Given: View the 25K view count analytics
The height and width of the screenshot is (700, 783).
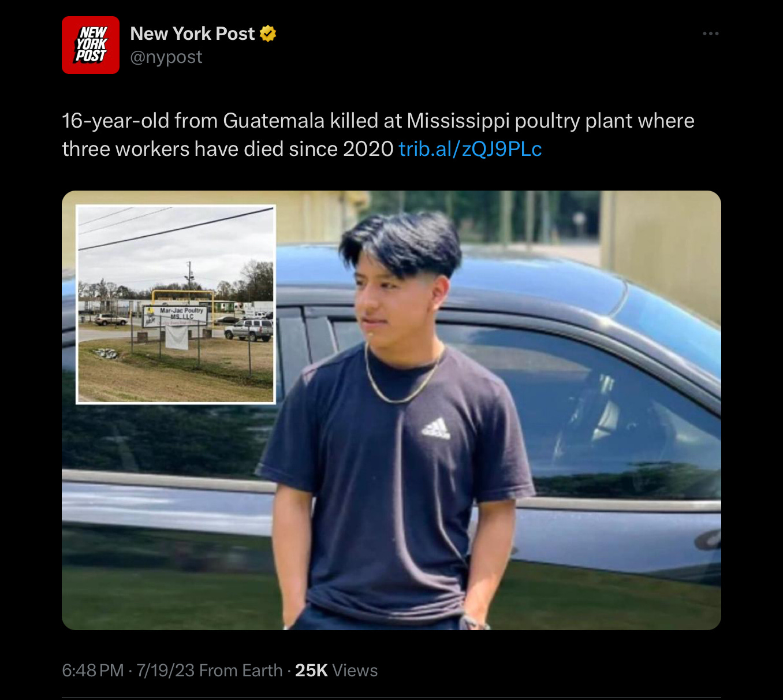Looking at the screenshot, I should (x=311, y=671).
